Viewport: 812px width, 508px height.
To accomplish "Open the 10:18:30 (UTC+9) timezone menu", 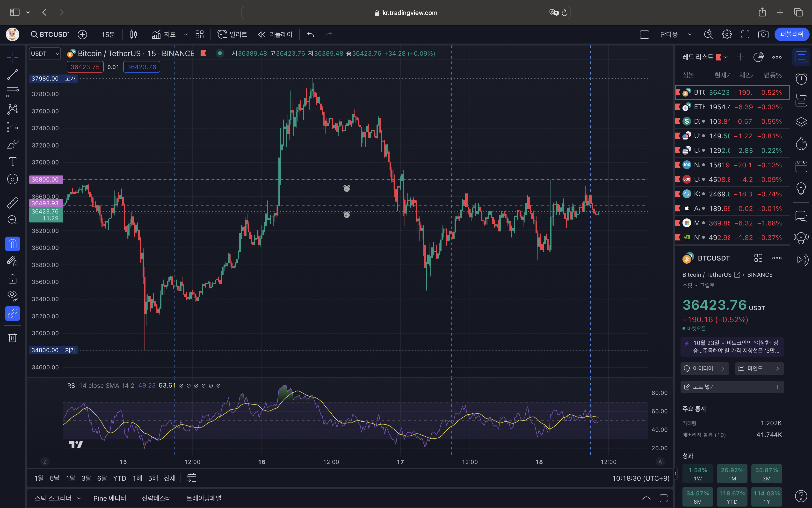I will coord(641,478).
